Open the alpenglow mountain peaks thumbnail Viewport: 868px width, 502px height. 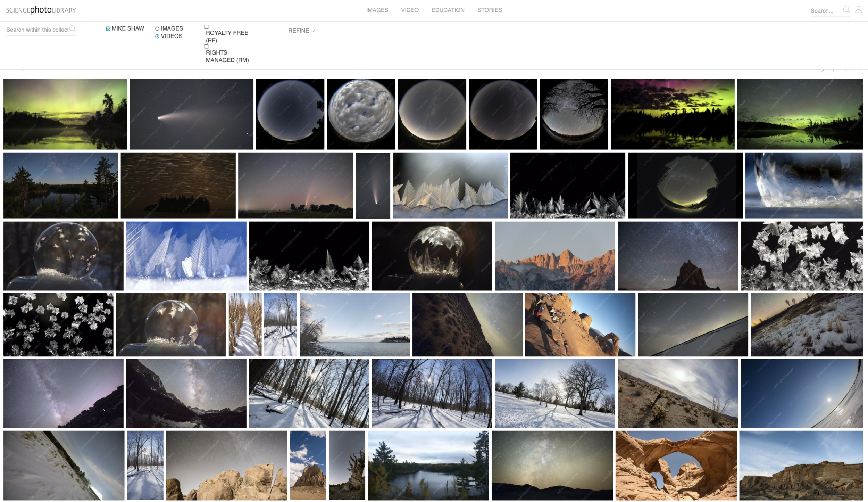554,256
